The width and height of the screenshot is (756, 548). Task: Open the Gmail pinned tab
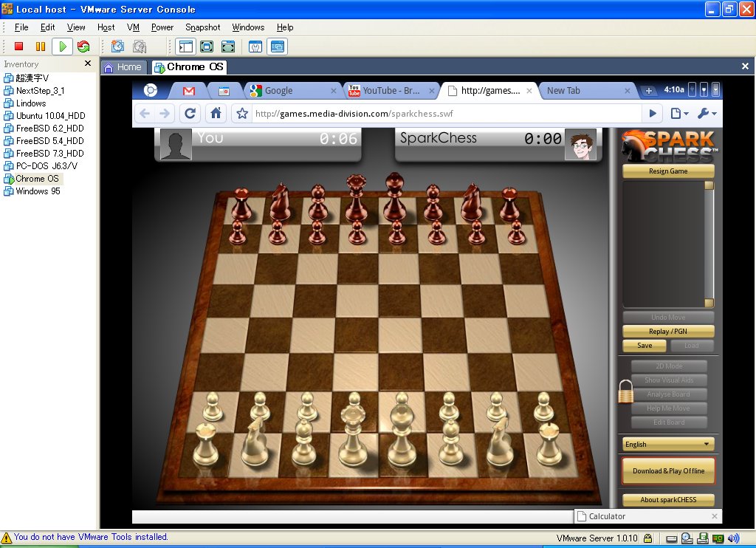(189, 91)
